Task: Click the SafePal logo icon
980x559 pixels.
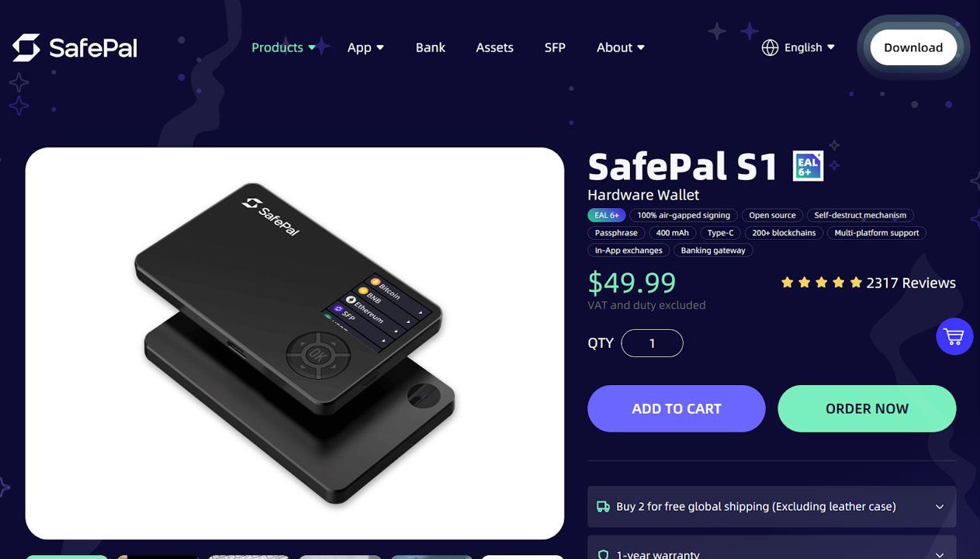Action: [x=26, y=47]
